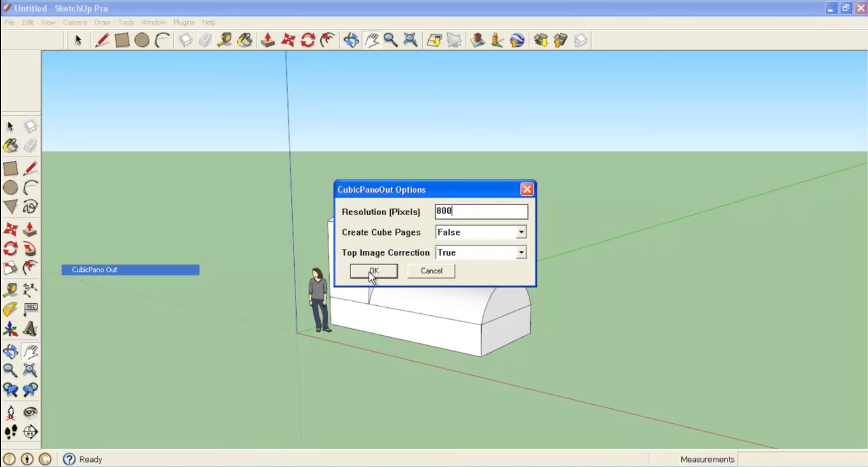Screen dimensions: 868x467
Task: Open the Help menu
Action: (209, 22)
